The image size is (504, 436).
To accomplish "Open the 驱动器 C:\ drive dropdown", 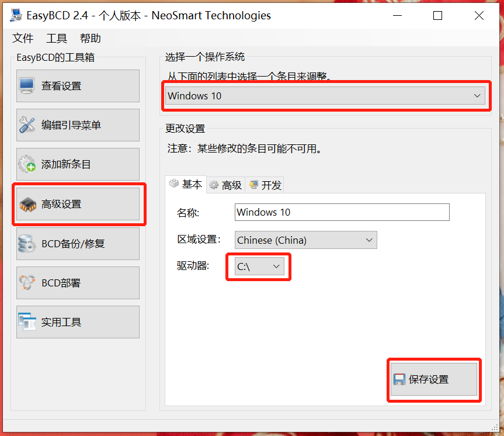I will point(259,267).
